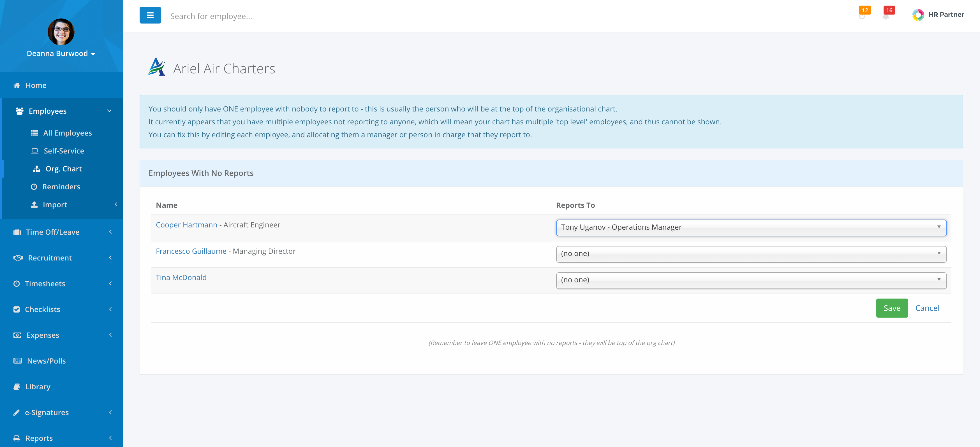Click the HR Partner colorful logo icon
This screenshot has height=447, width=980.
tap(918, 15)
